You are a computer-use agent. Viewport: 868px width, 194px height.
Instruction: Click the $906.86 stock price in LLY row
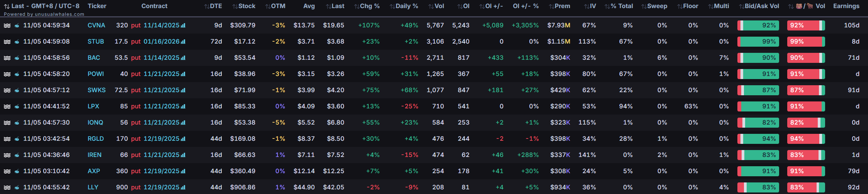(243, 187)
